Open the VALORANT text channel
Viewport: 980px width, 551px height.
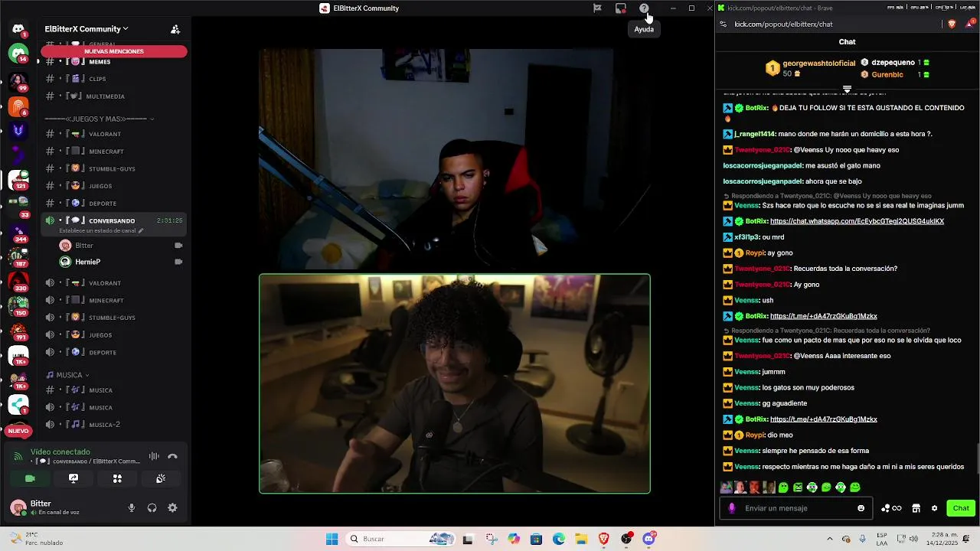113,134
